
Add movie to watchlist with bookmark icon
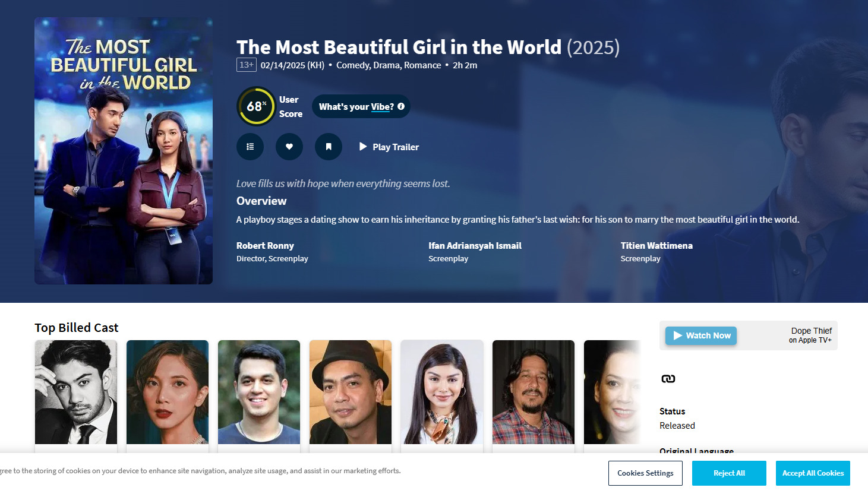point(329,147)
